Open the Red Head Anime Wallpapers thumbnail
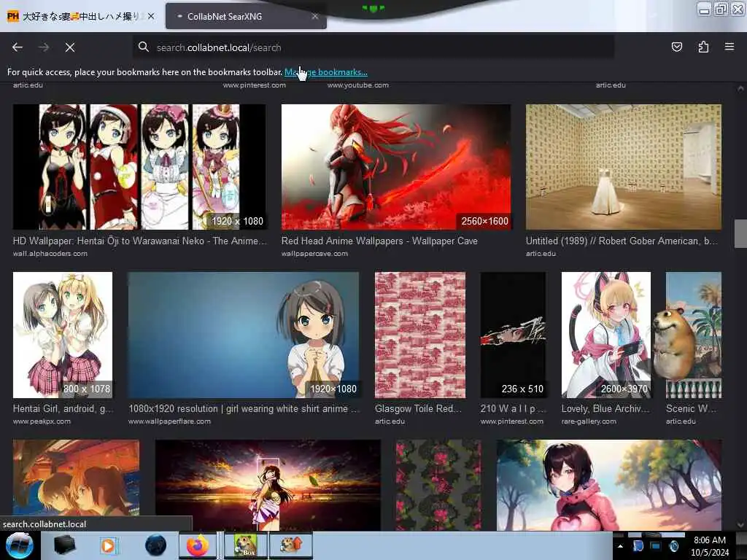Screen dimensions: 747x560 [396, 167]
